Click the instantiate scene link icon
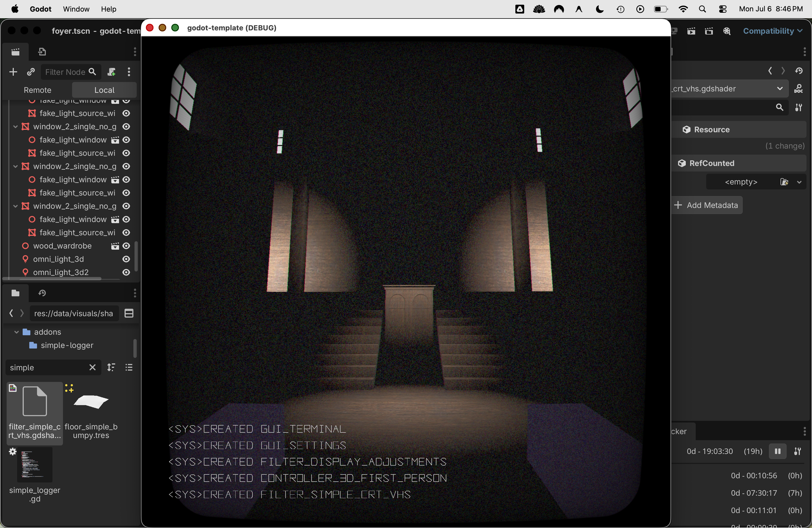The width and height of the screenshot is (812, 528). pyautogui.click(x=31, y=72)
